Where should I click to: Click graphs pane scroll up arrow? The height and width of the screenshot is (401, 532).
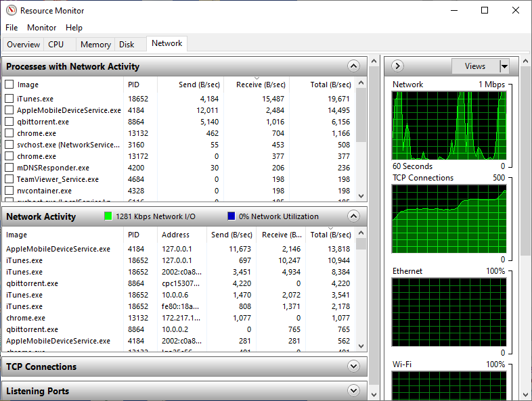click(525, 62)
